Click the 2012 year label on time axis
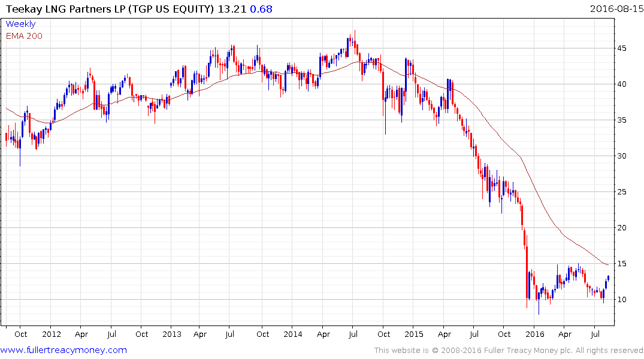 click(x=51, y=334)
